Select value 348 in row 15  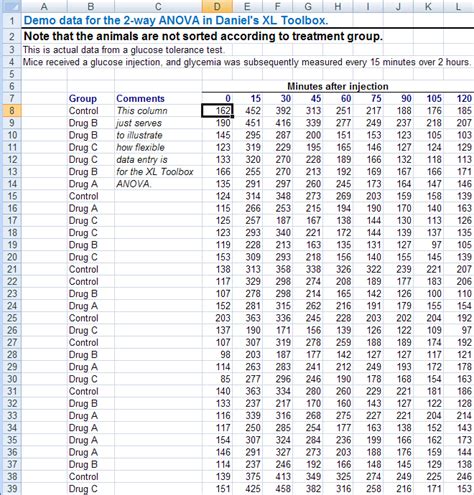(x=283, y=196)
